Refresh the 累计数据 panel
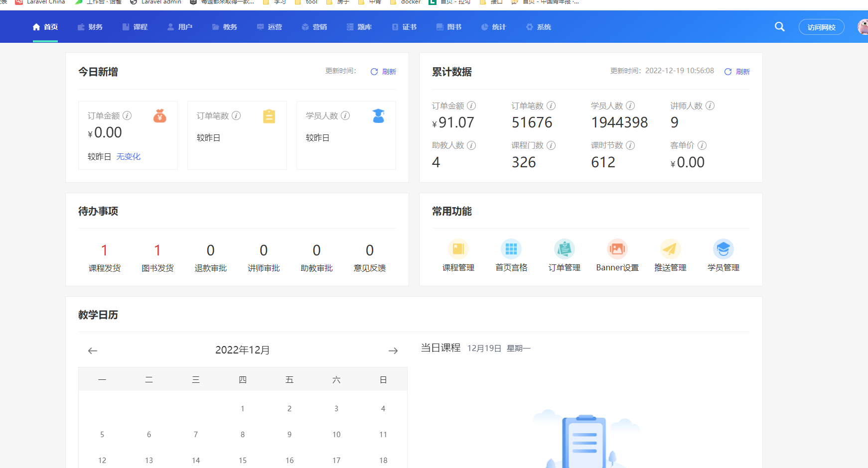The image size is (868, 468). (737, 72)
